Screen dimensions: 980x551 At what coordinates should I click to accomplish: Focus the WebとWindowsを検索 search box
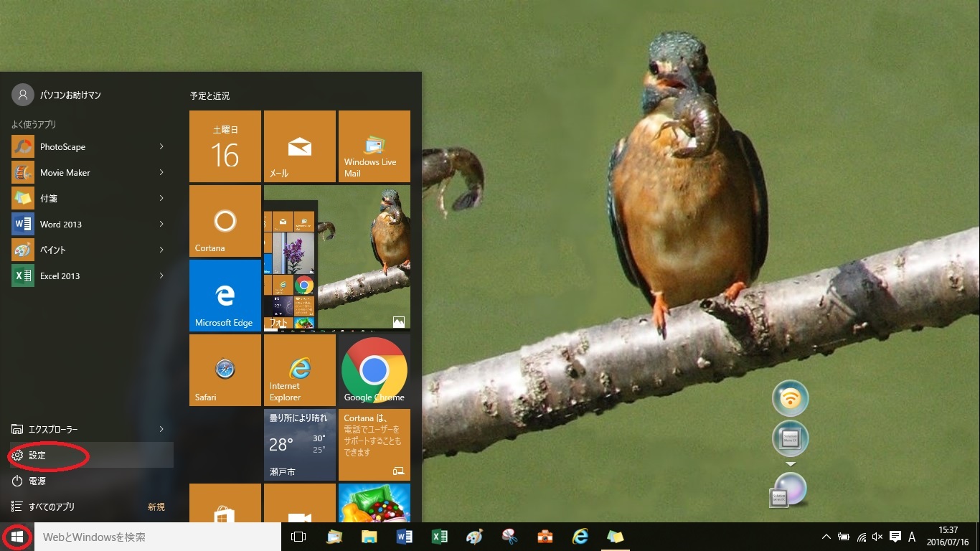tap(158, 537)
